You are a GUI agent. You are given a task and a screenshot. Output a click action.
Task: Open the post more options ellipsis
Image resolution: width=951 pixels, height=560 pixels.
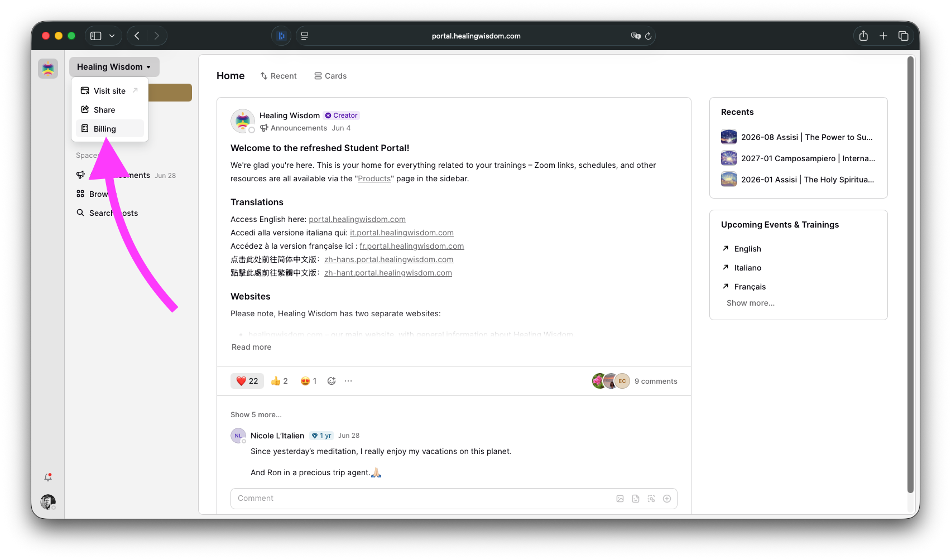[348, 381]
